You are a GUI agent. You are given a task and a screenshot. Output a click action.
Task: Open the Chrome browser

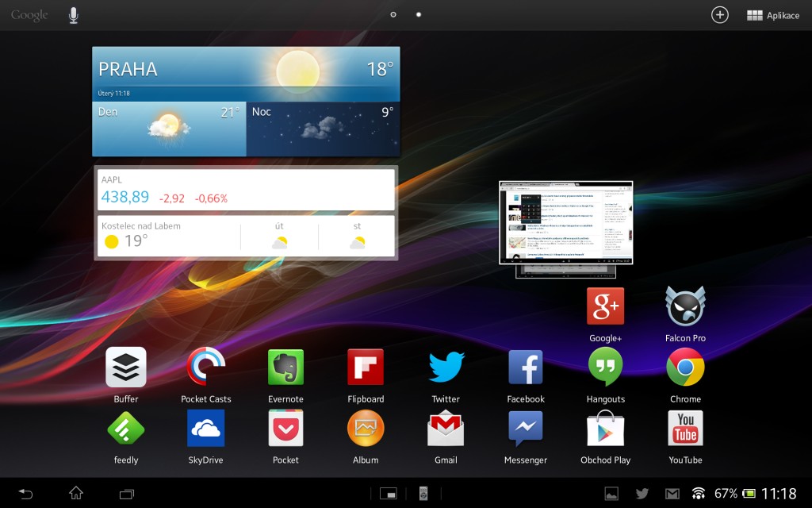[x=685, y=368]
